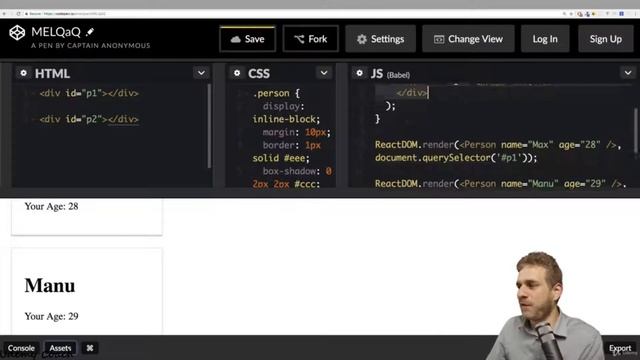Open the Change View menu
640x360 pixels.
point(468,39)
